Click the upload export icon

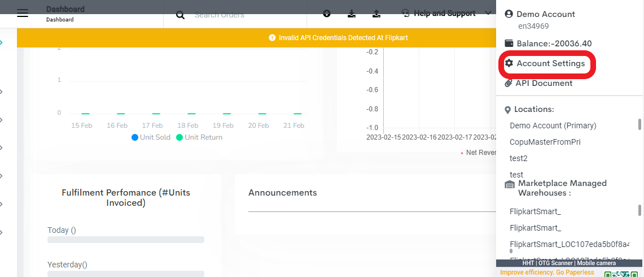376,14
